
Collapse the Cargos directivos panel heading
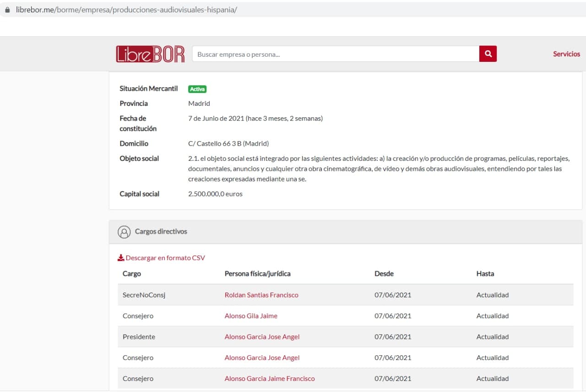point(161,232)
